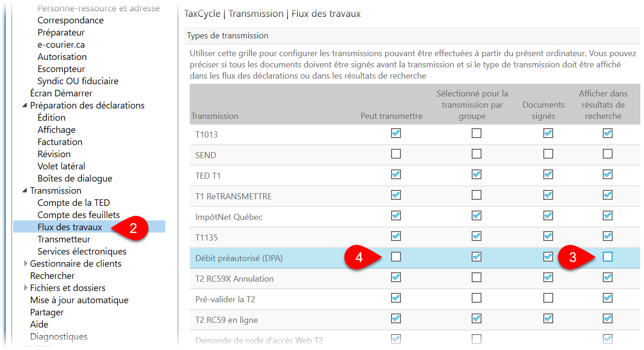Open Boîtes de dialogue options
The image size is (644, 350).
75,179
